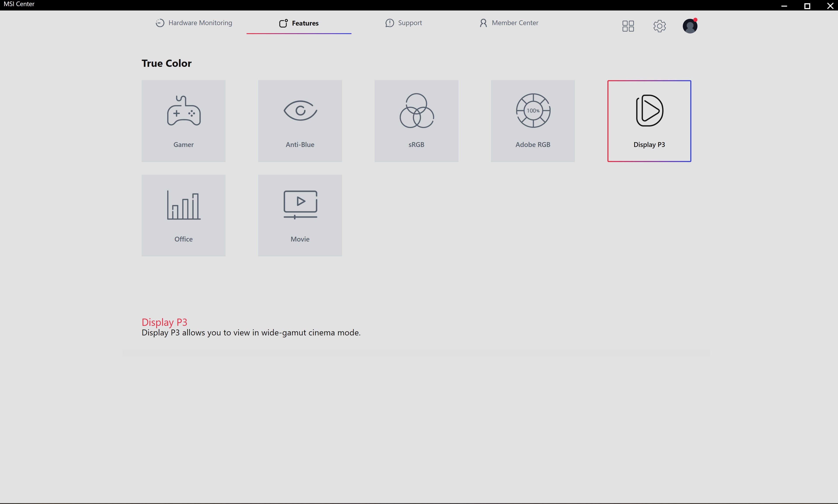This screenshot has height=504, width=838.
Task: Click the Gamer label text
Action: point(184,145)
